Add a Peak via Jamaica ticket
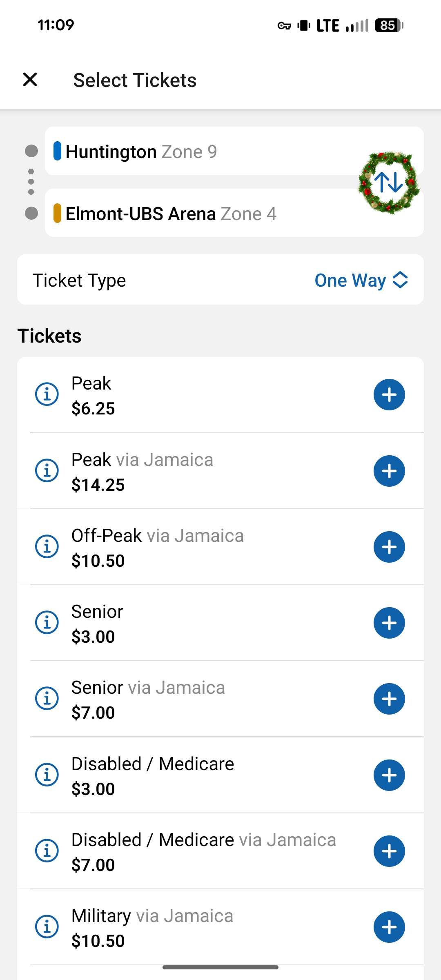The height and width of the screenshot is (980, 441). coord(389,471)
